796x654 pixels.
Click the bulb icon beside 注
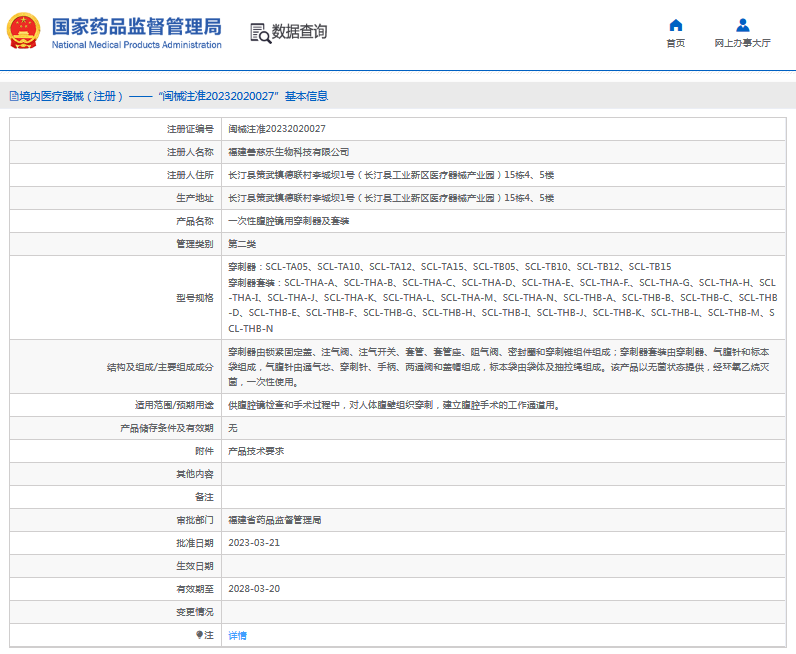[200, 635]
